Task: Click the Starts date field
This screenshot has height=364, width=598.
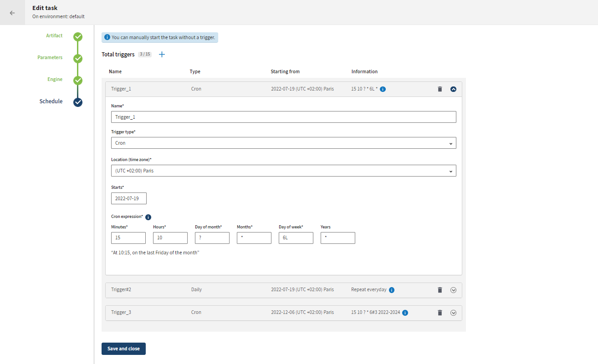Action: [x=128, y=198]
